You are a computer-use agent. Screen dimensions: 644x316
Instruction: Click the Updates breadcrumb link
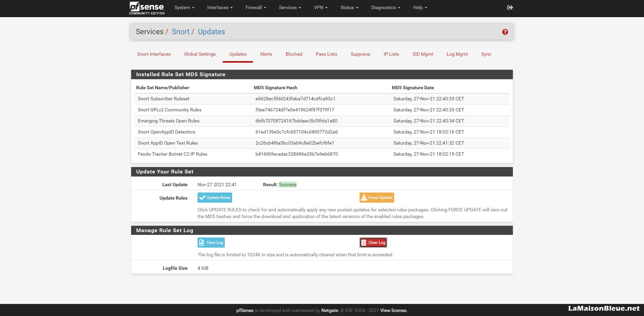click(211, 32)
